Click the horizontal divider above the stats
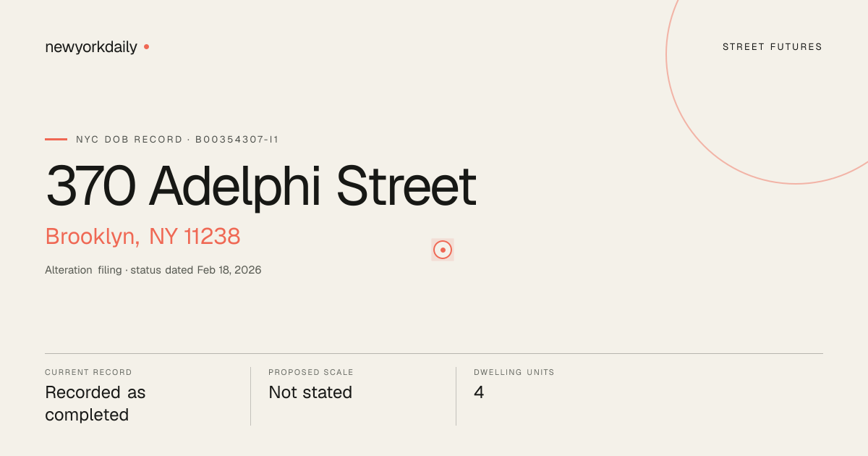The width and height of the screenshot is (868, 456). click(434, 353)
